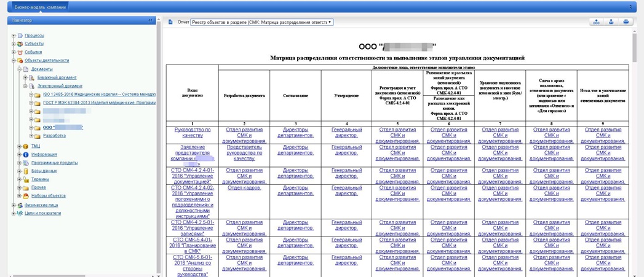Image resolution: width=644 pixels, height=277 pixels.
Task: Follow the Отдел кадров link in table
Action: click(244, 188)
